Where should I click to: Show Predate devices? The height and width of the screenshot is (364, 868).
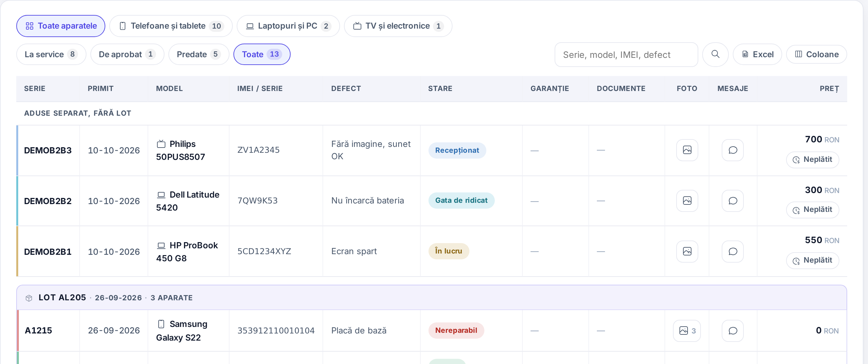coord(198,54)
